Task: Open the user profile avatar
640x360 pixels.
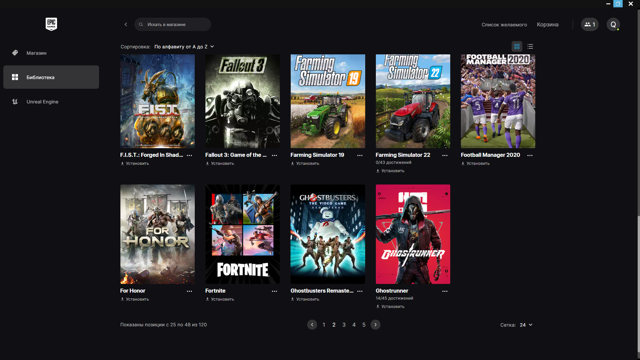Action: (x=613, y=24)
